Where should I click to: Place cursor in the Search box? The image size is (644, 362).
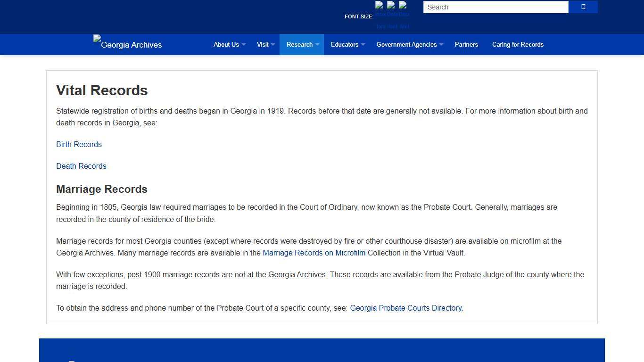click(495, 7)
